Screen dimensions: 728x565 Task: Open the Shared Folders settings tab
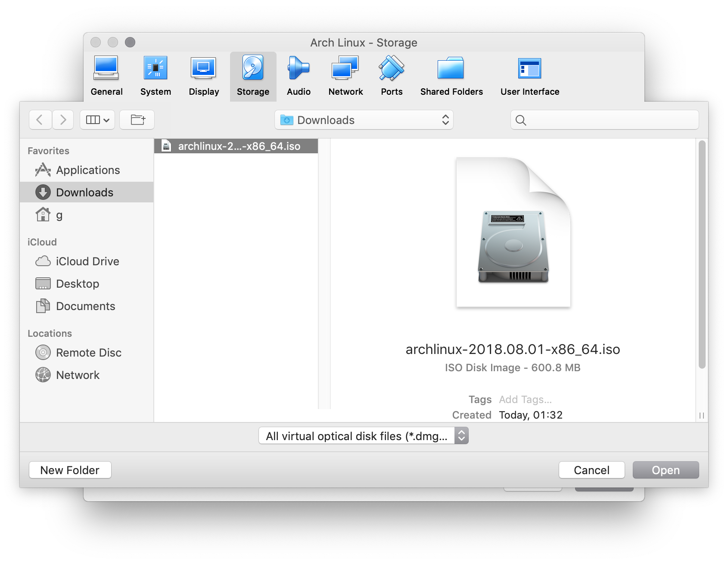point(451,77)
